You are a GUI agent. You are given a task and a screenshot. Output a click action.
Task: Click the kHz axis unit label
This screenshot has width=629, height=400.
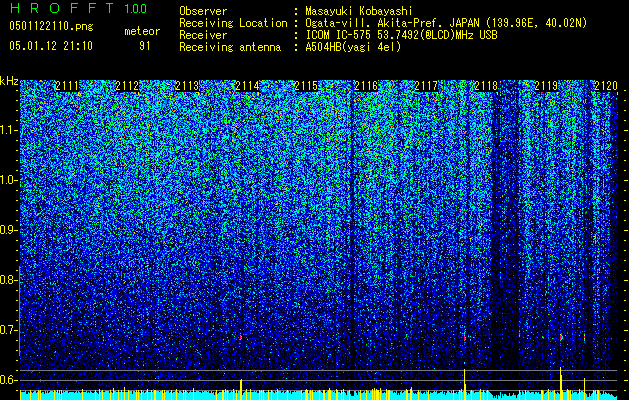(x=9, y=81)
